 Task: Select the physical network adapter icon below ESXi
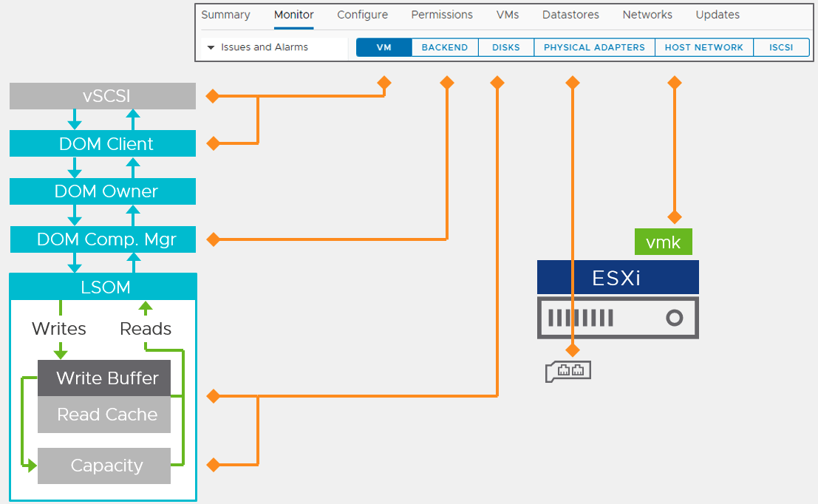568,371
